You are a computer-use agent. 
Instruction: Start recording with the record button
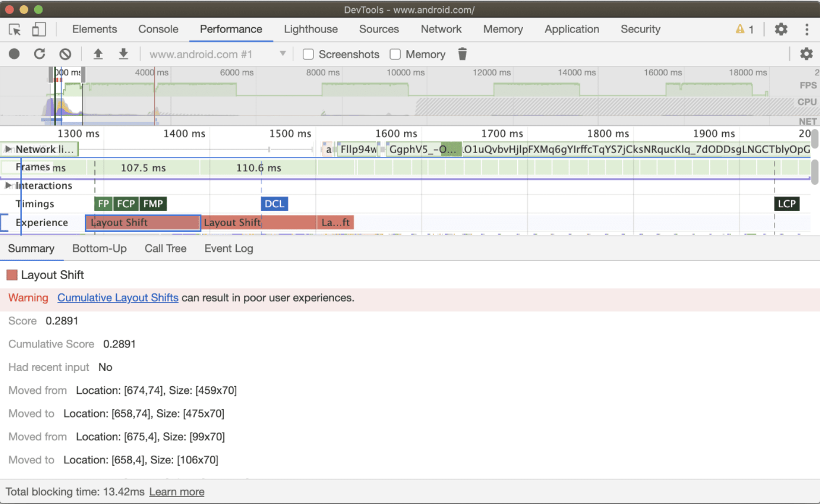[14, 54]
